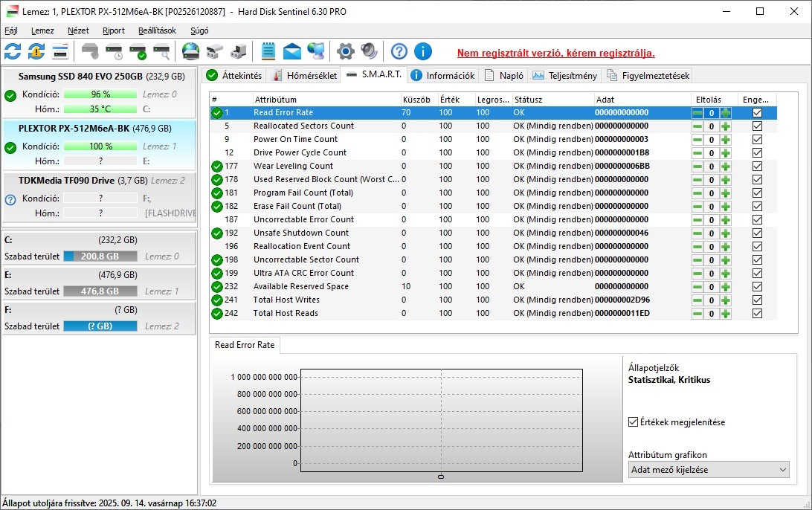
Task: Switch to the Információk tab
Action: (x=442, y=76)
